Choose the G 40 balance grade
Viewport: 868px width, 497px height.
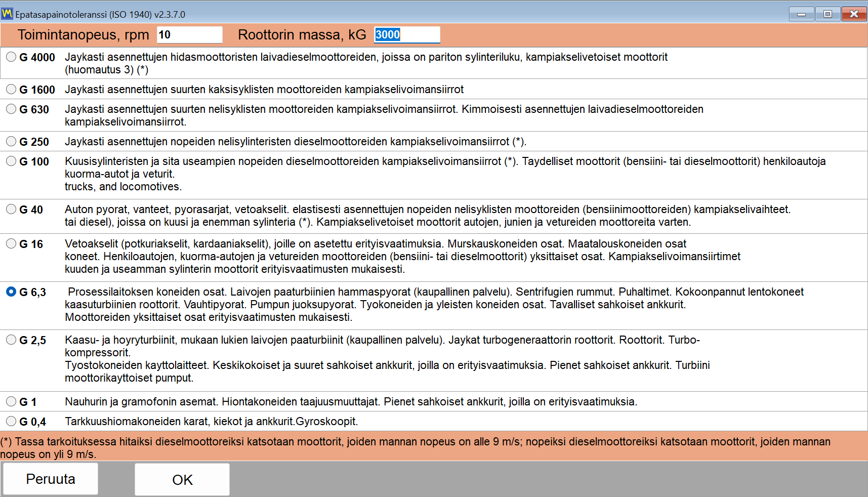click(11, 210)
